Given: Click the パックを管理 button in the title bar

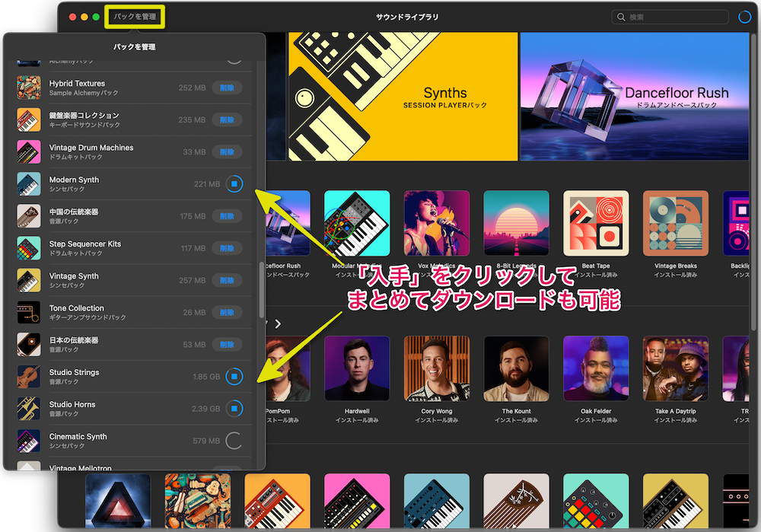Looking at the screenshot, I should click(134, 15).
